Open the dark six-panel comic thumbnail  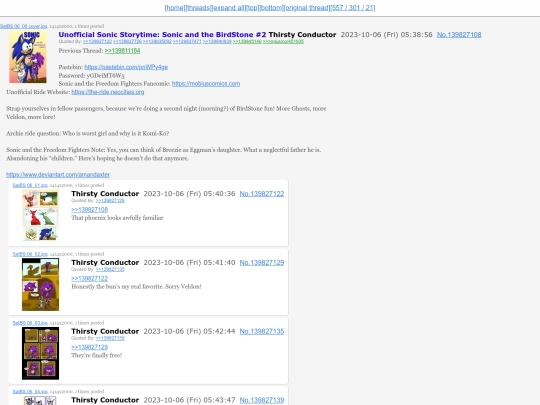[x=40, y=353]
